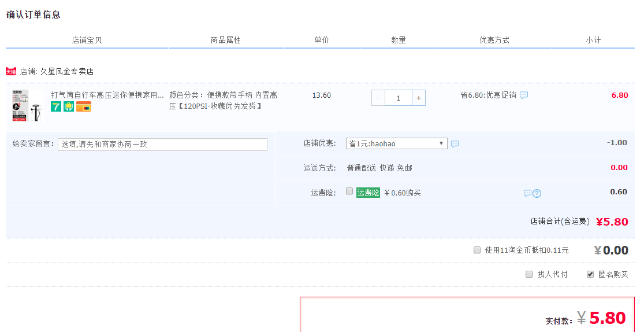
Task: Click the orange credit card badge icon
Action: click(84, 106)
